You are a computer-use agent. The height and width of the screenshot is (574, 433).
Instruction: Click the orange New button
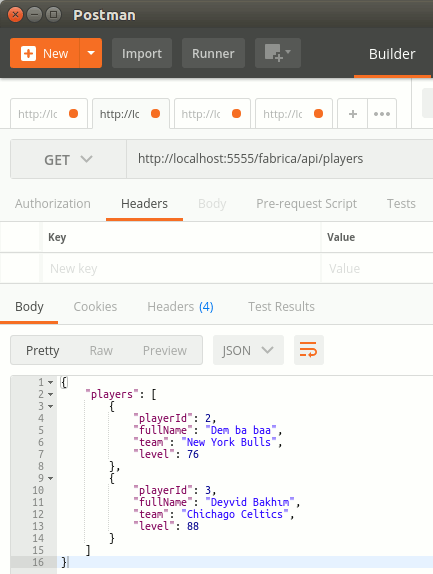tap(45, 53)
